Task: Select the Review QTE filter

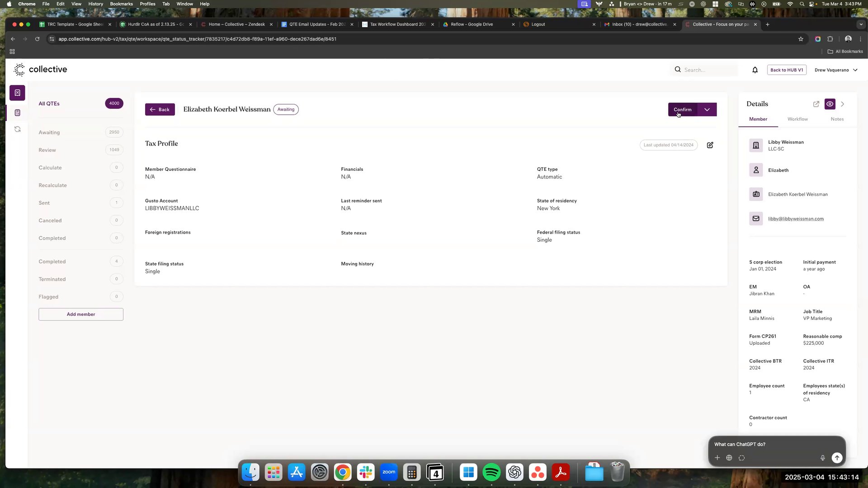Action: (47, 150)
